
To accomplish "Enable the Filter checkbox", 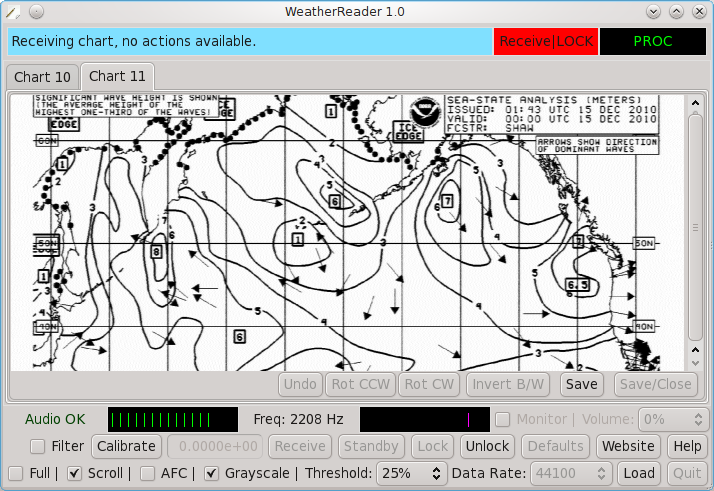I will click(38, 447).
